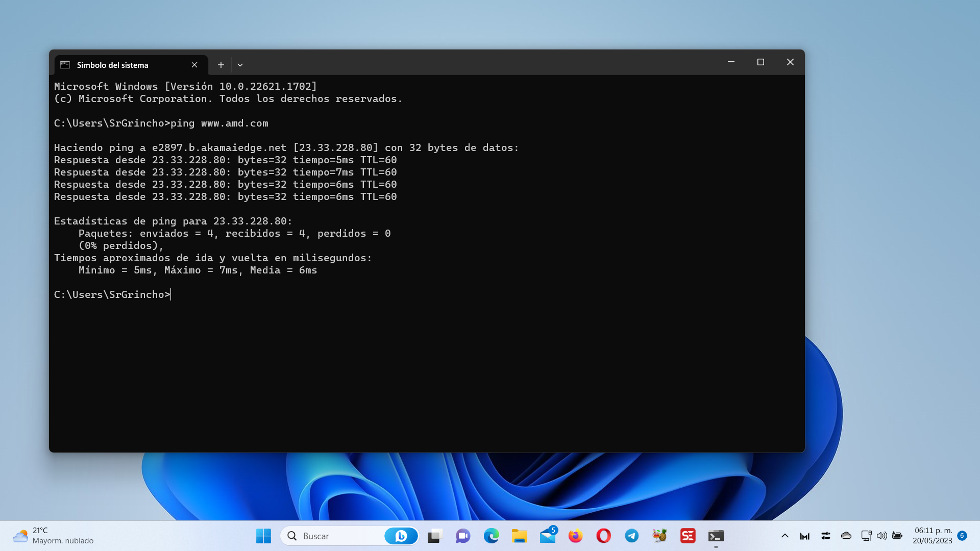
Task: Open Bing chat from search bar
Action: 401,536
